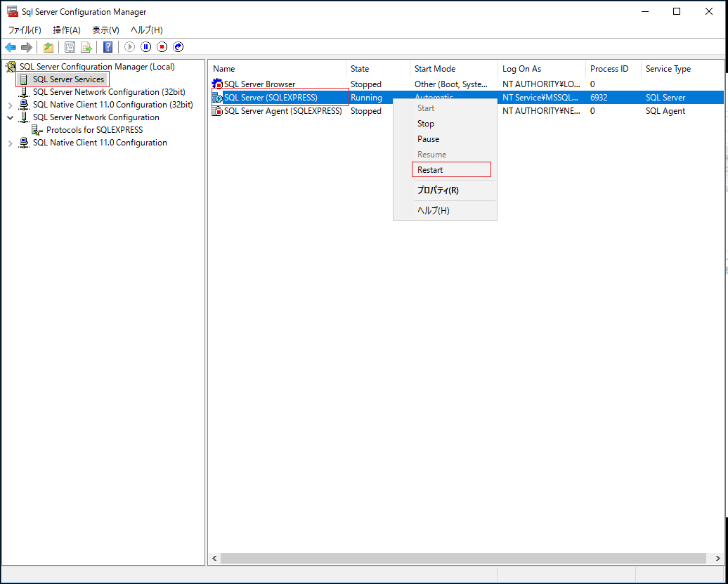Select SQL Server Configuration Manager (Local) root

97,67
